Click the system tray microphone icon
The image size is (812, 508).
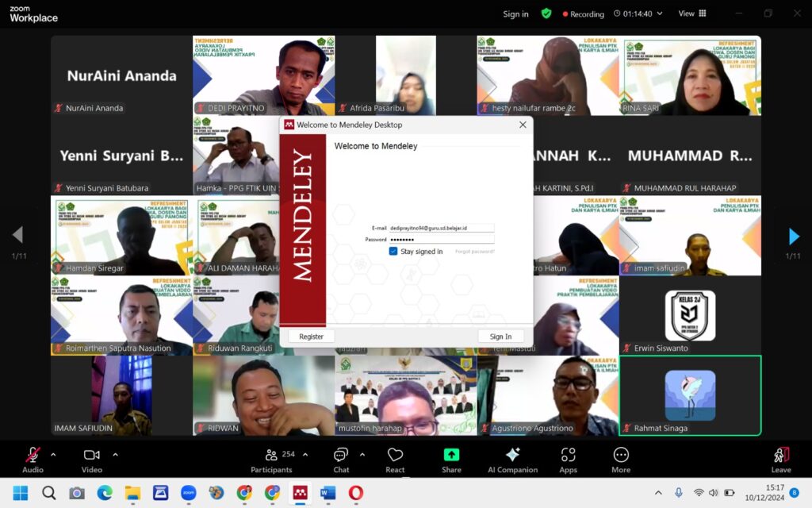point(679,492)
